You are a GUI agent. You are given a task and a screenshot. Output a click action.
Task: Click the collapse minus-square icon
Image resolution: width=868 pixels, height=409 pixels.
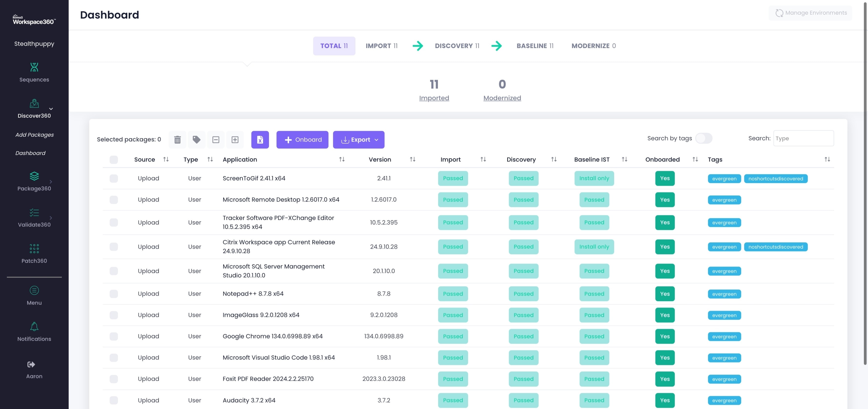(216, 140)
